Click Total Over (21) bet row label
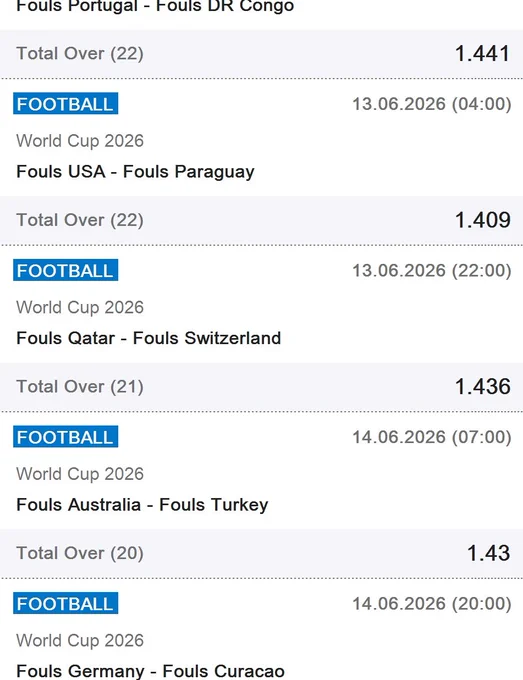 click(80, 387)
